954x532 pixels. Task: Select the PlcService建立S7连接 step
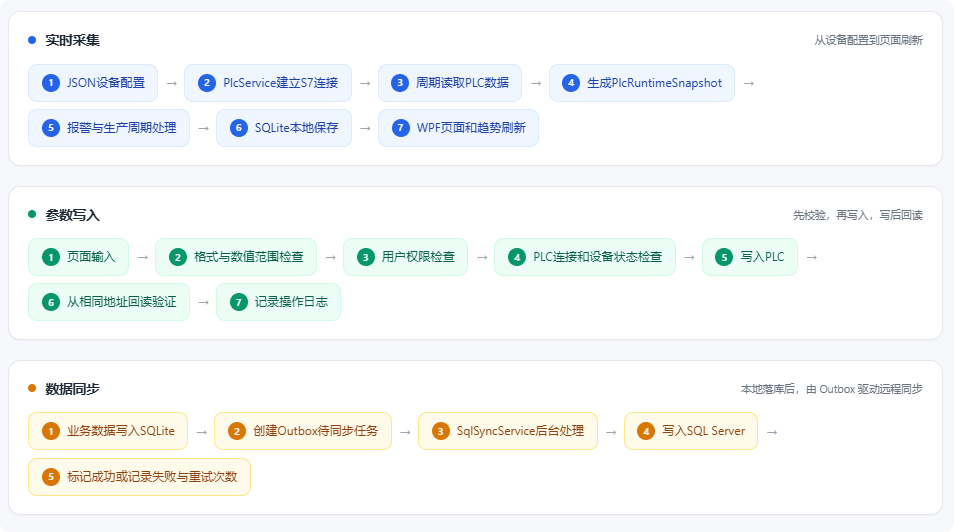(x=268, y=83)
